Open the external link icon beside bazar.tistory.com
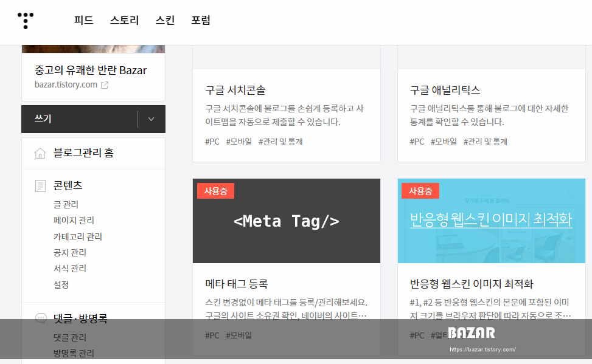Screen dimensions: 592x364 (105, 85)
